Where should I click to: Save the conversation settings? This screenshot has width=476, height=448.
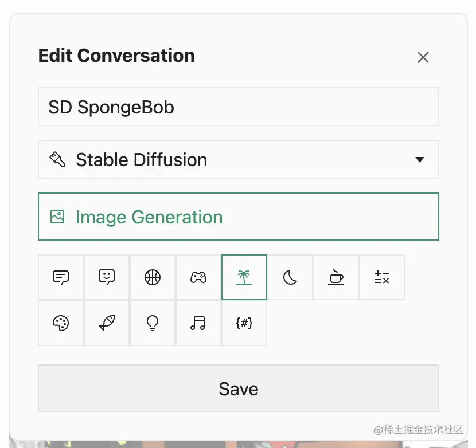tap(238, 388)
